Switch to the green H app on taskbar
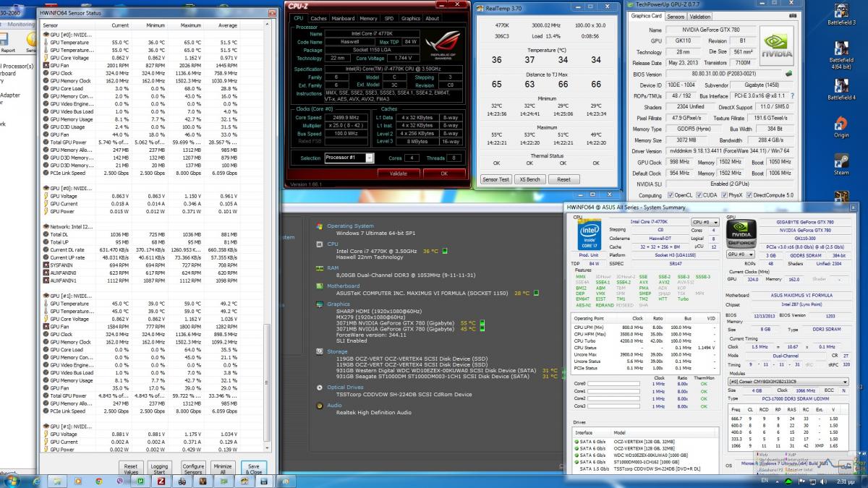 point(140,481)
